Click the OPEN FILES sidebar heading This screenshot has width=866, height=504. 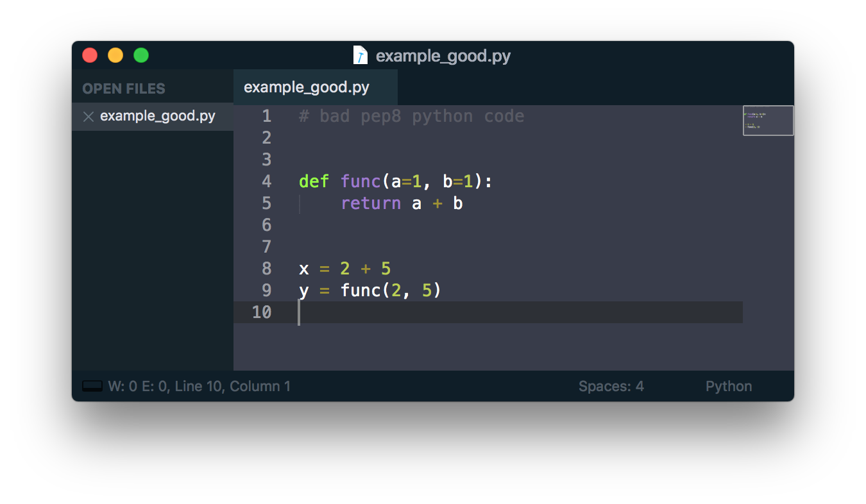point(124,88)
